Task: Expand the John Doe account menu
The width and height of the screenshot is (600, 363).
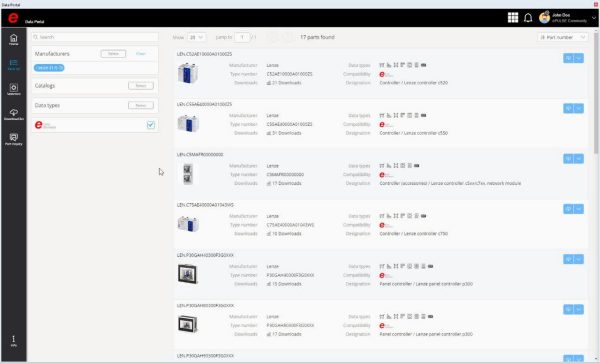Action: tap(593, 18)
